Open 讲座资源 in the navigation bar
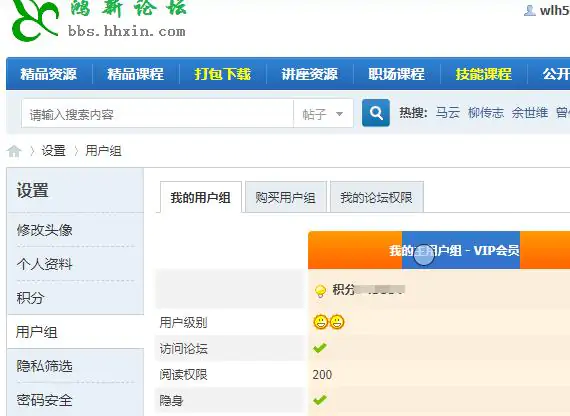The image size is (570, 416). tap(310, 74)
